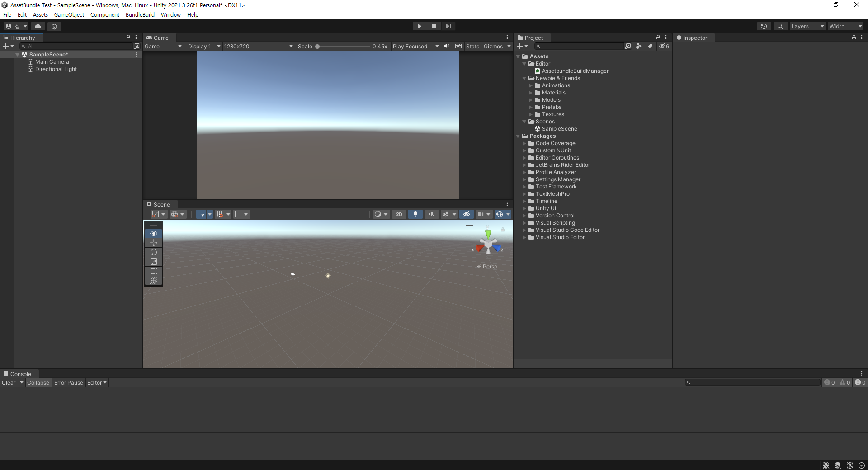Viewport: 868px width, 470px height.
Task: Clear the Console messages
Action: tap(9, 382)
